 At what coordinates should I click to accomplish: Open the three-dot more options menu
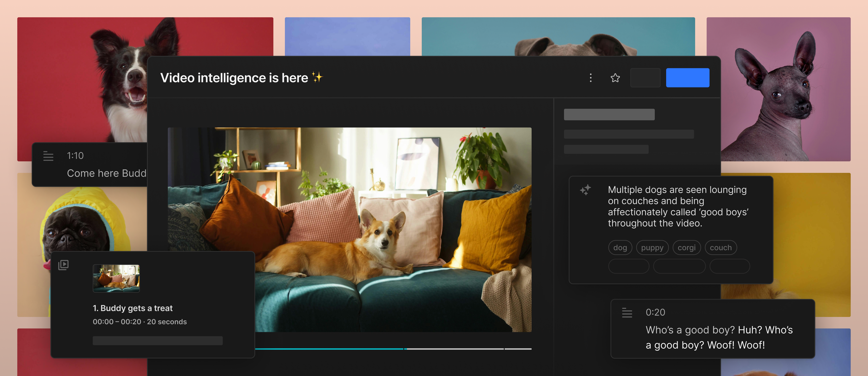point(590,78)
